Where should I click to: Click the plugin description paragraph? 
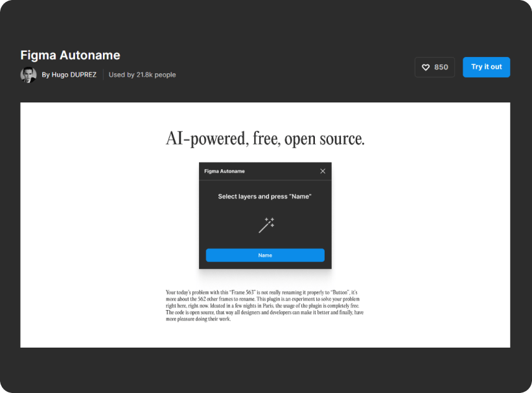[264, 305]
